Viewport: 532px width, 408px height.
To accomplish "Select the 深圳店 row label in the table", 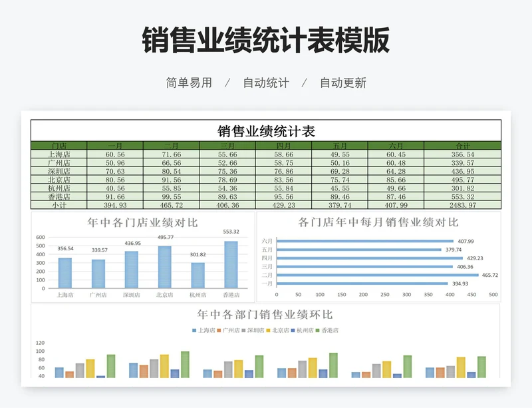I will pyautogui.click(x=59, y=171).
